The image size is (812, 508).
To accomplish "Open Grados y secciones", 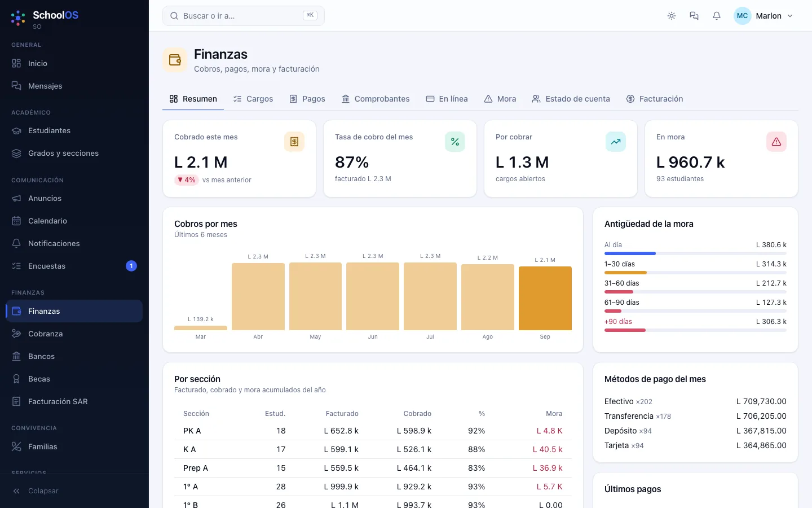I will point(74,153).
